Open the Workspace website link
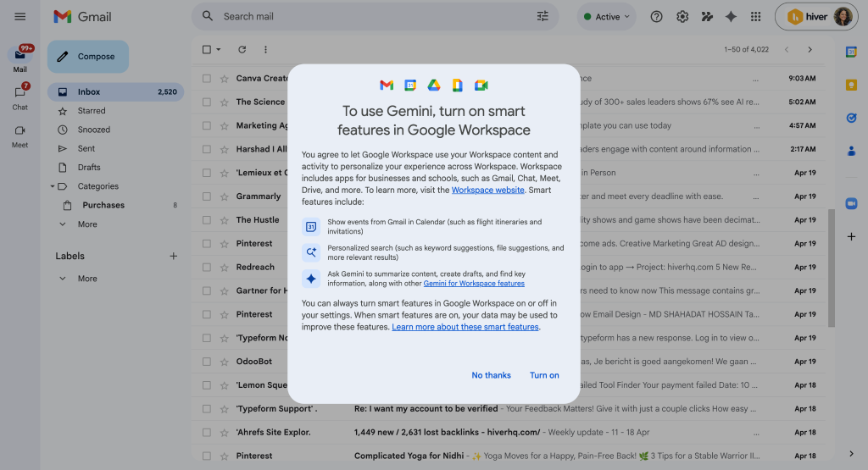This screenshot has width=868, height=470. (x=487, y=190)
